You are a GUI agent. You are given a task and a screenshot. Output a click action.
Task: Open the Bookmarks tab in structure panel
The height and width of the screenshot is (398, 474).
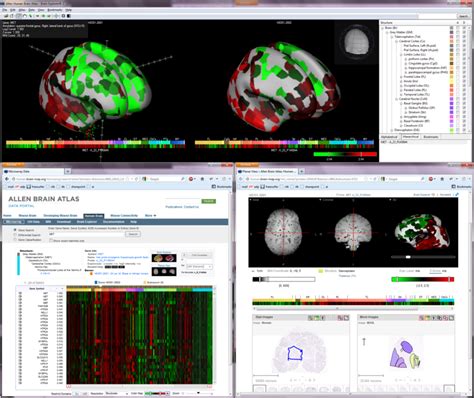430,137
